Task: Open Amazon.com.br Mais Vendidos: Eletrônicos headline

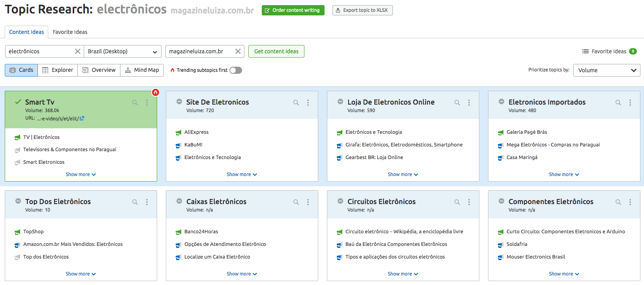Action: click(x=73, y=244)
